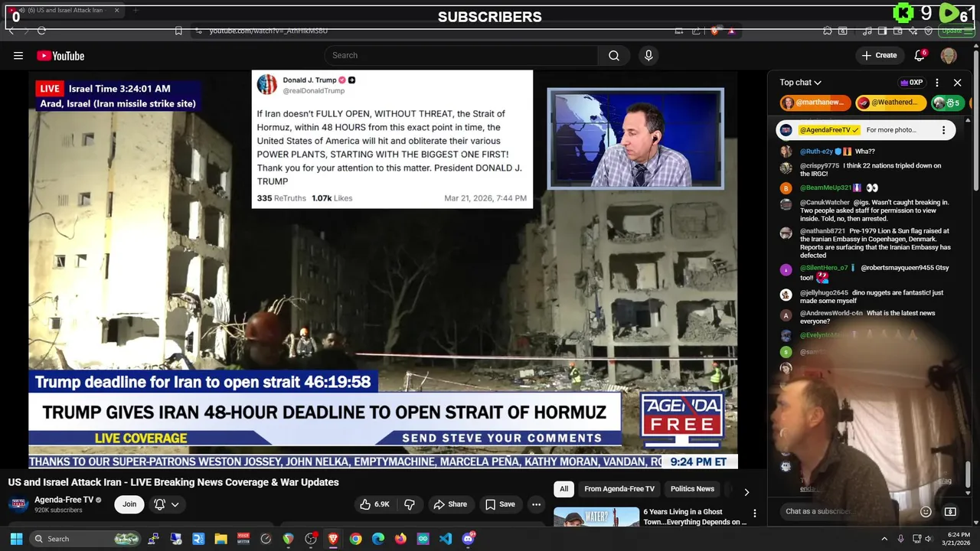Image resolution: width=980 pixels, height=551 pixels.
Task: Focus the Chat as a subscriber field
Action: pos(846,511)
